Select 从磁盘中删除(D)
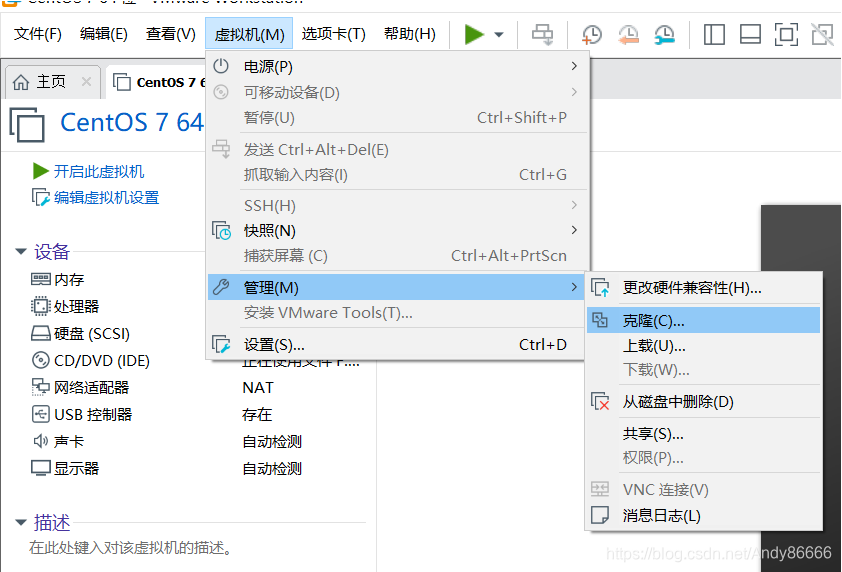The image size is (842, 572). coord(703,402)
